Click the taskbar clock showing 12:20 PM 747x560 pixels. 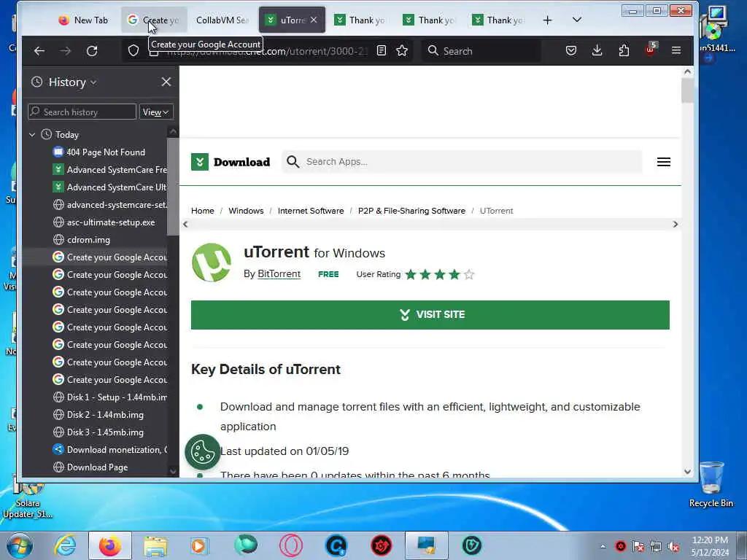(x=710, y=546)
